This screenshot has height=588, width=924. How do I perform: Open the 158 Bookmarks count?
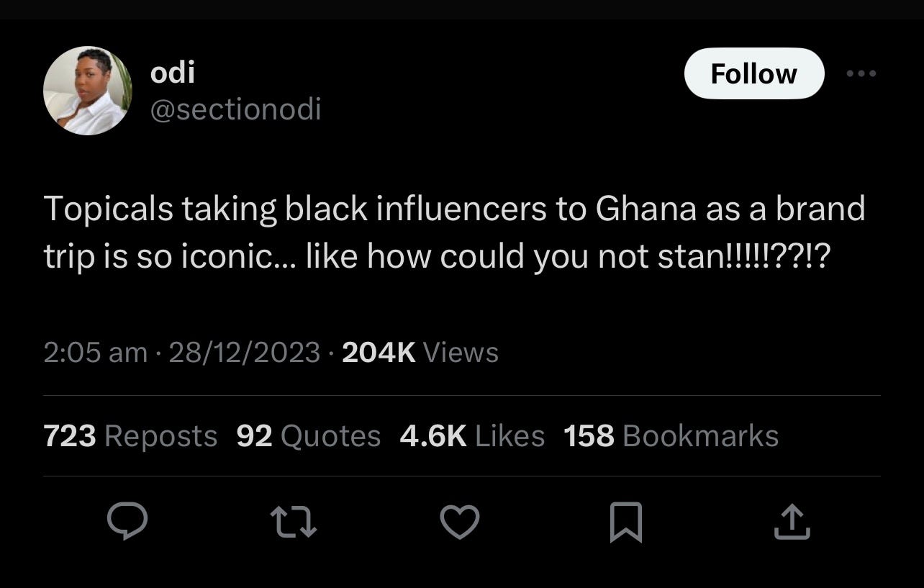pyautogui.click(x=671, y=436)
